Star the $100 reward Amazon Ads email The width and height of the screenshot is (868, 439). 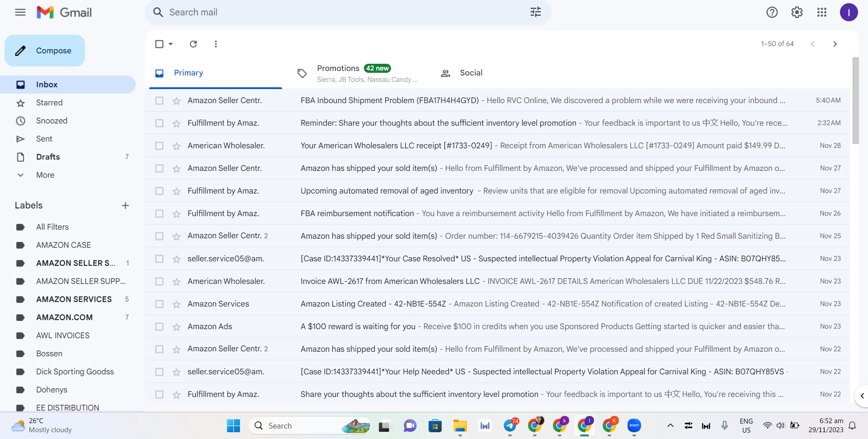point(176,327)
